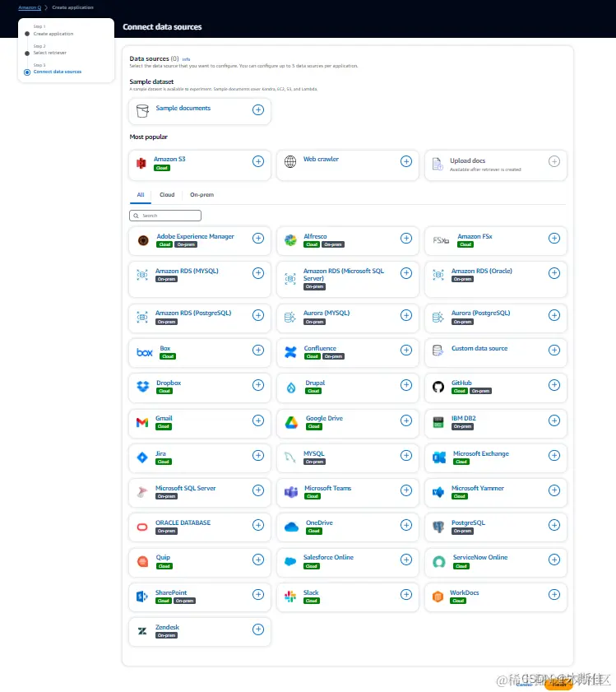Add Microsoft SQL Server data source
Viewport: 616px width, 692px height.
pyautogui.click(x=258, y=490)
